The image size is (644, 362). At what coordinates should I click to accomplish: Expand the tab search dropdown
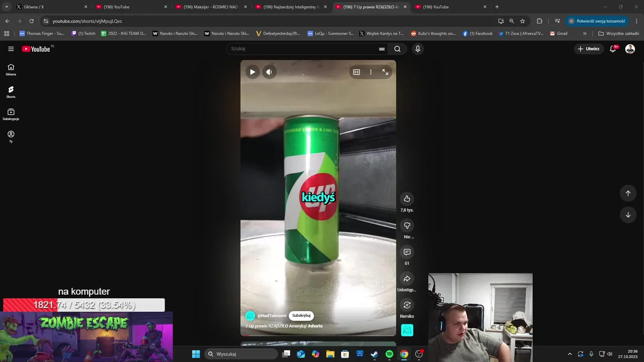point(7,7)
